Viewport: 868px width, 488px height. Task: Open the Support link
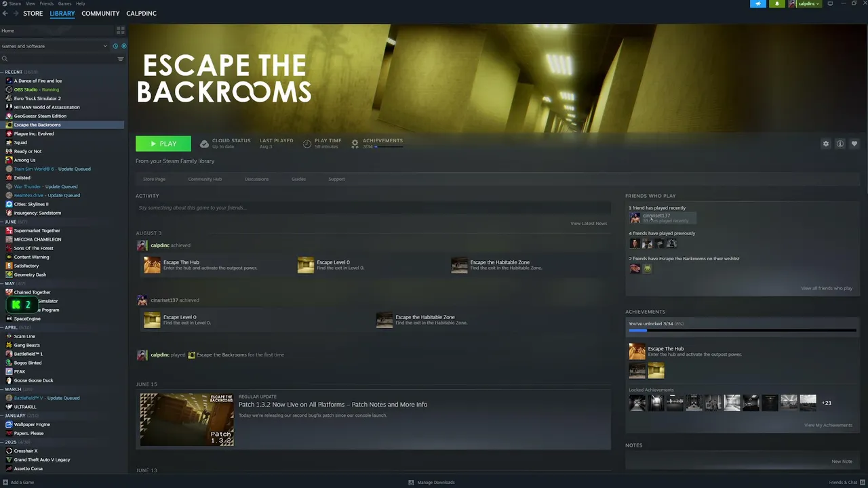coord(336,179)
